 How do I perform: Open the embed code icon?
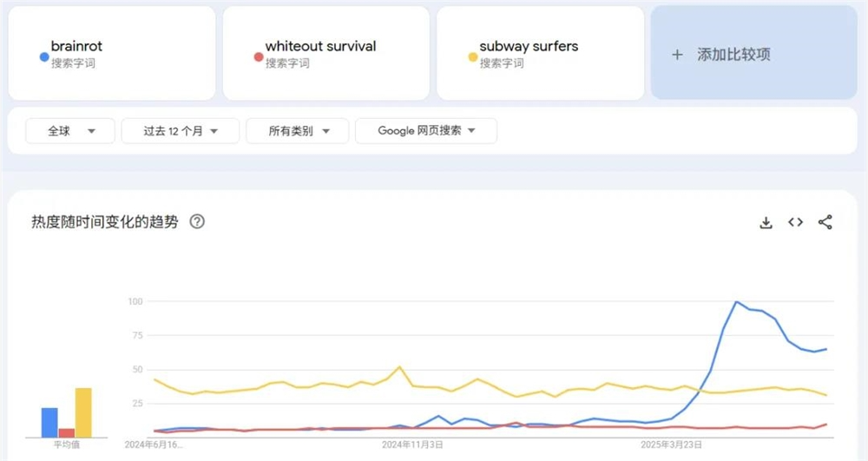[795, 222]
